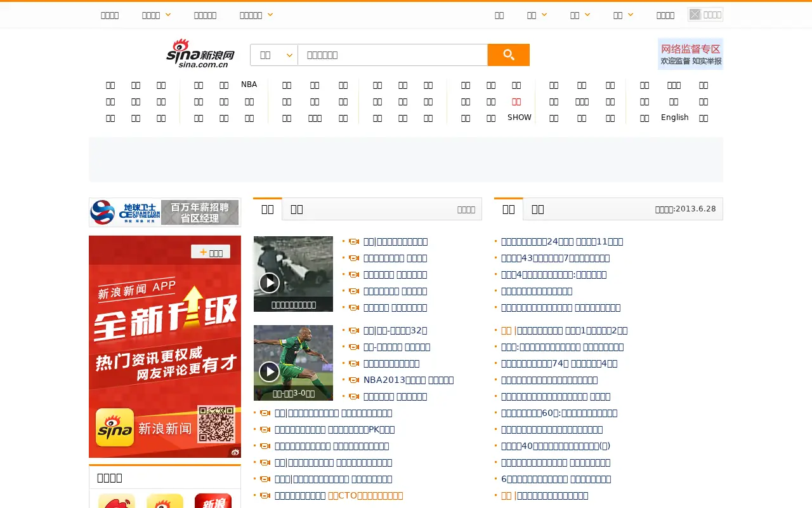This screenshot has height=508, width=812.
Task: Open the news headline mentioning 24 and 11
Action: click(562, 242)
